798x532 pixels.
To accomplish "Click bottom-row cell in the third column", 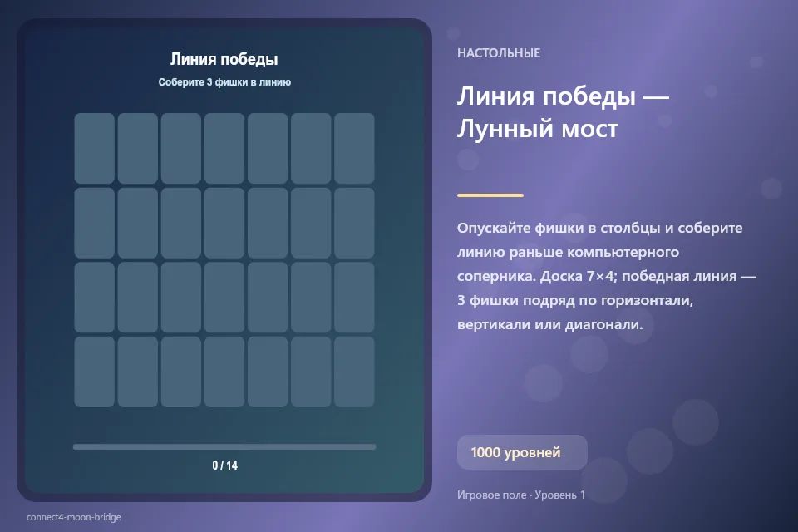I will point(181,372).
